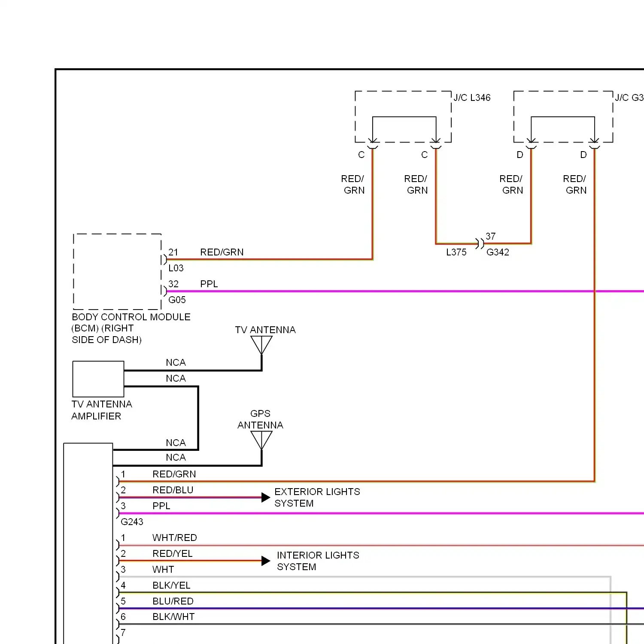Click the BLU/RED wire label
The width and height of the screenshot is (644, 644).
point(173,601)
